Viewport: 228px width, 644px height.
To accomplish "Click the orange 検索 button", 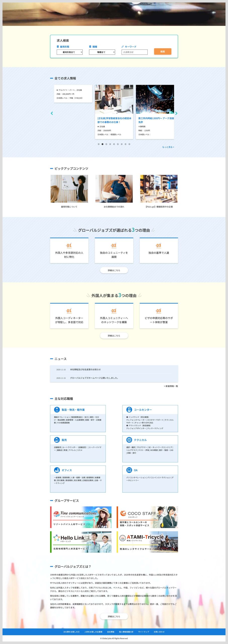I will pos(163,52).
